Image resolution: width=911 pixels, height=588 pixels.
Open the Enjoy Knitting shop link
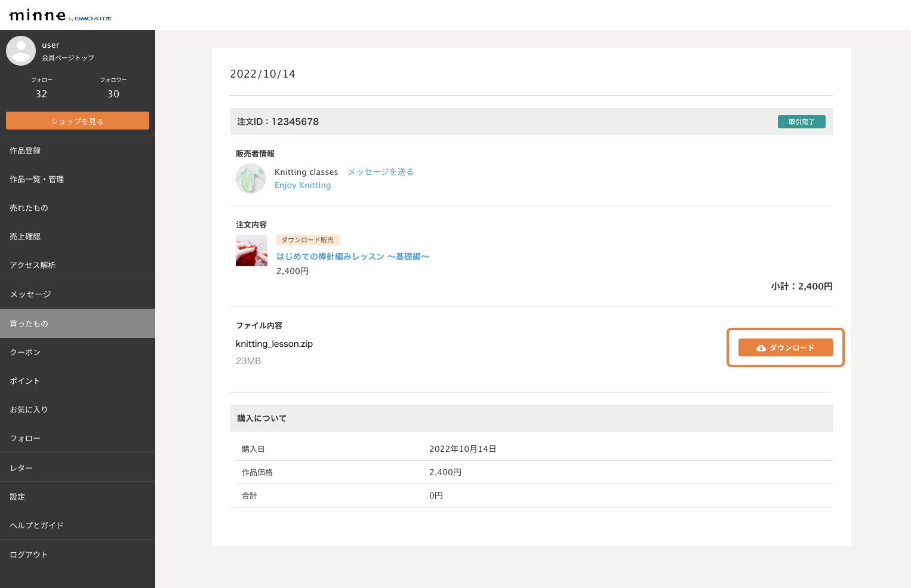(303, 185)
